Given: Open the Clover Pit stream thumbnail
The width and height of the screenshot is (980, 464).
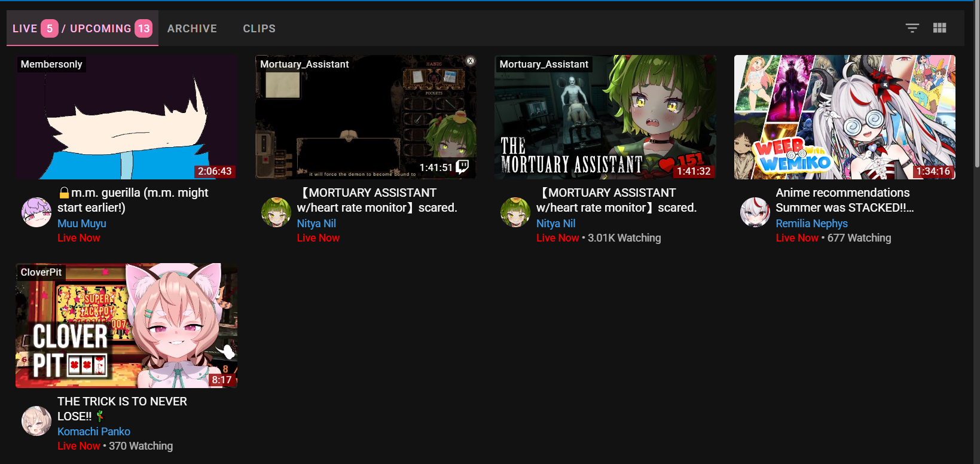Looking at the screenshot, I should point(126,325).
